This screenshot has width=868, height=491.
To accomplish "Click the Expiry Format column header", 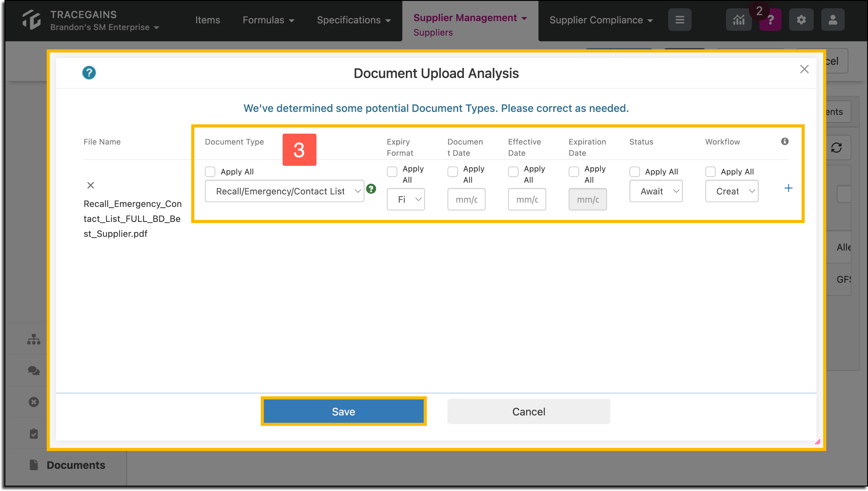I will click(400, 147).
